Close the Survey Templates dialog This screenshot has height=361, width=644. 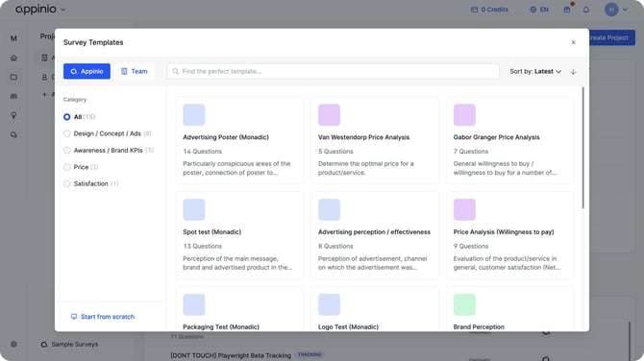574,42
